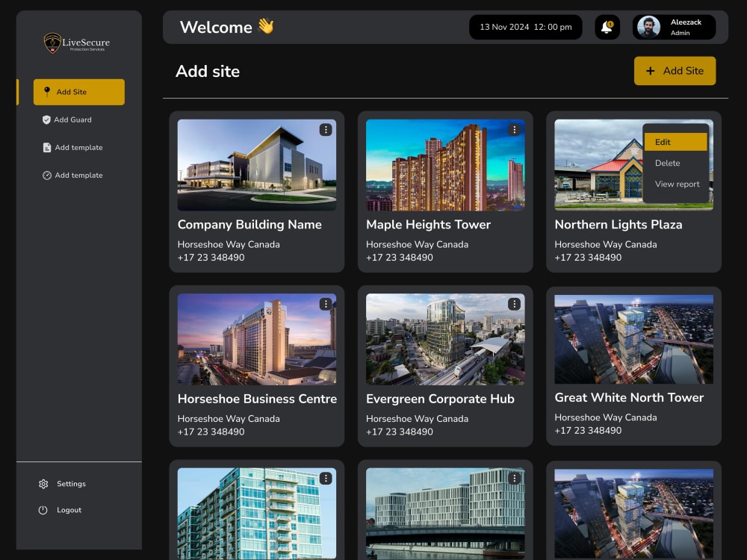
Task: Click the gauge icon of second Add template
Action: pyautogui.click(x=46, y=175)
